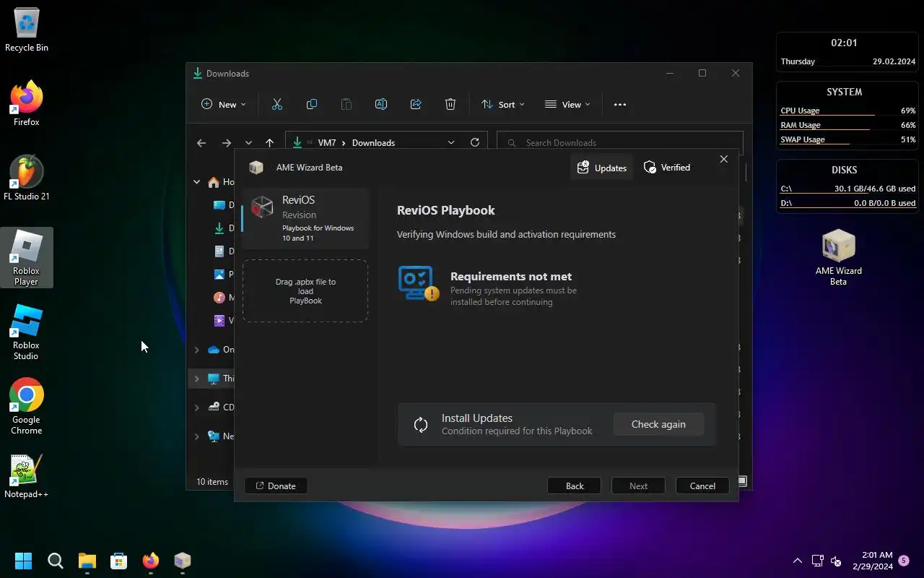Open the notification center badge
The height and width of the screenshot is (578, 924).
tap(904, 560)
